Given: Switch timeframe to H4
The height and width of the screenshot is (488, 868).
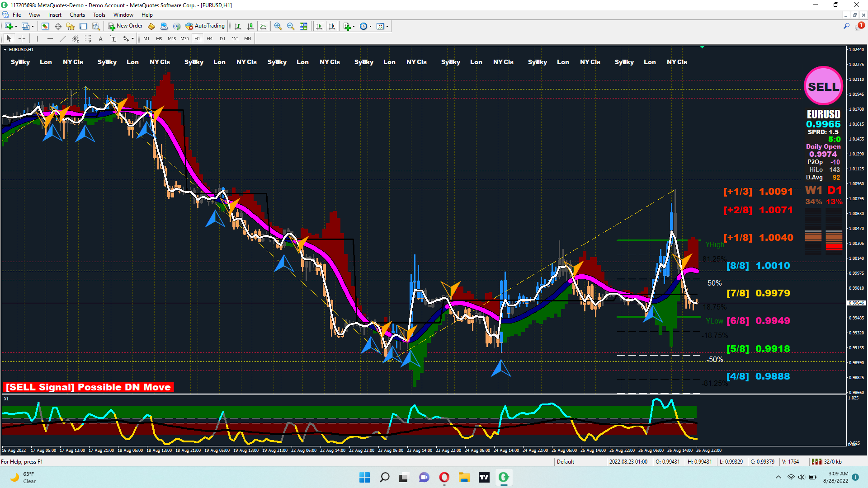Looking at the screenshot, I should 209,39.
